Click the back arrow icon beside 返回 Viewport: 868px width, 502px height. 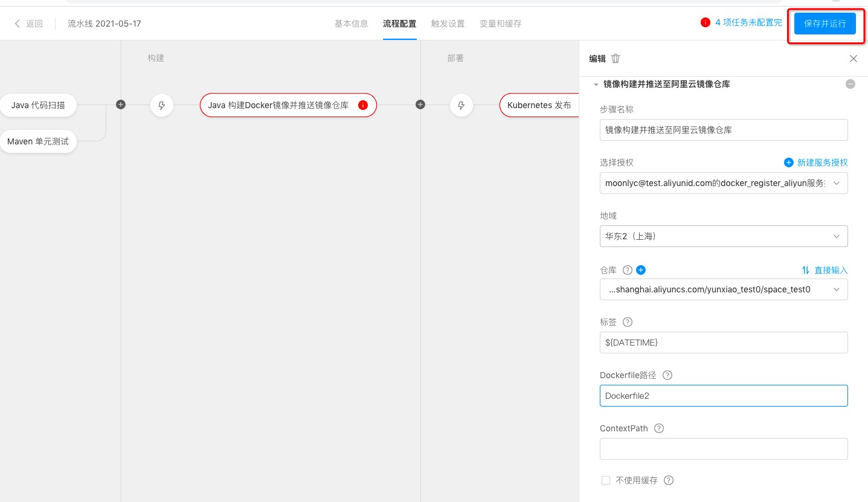17,24
